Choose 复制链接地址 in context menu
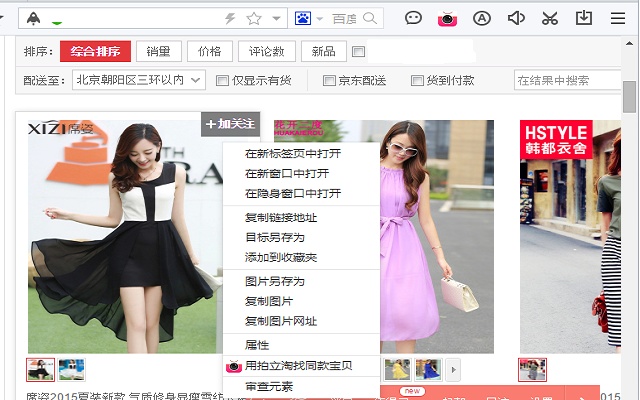The image size is (640, 400). point(301,218)
